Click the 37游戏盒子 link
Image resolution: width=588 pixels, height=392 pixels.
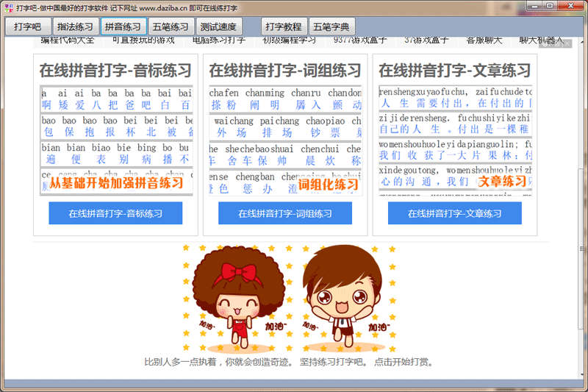tap(426, 40)
